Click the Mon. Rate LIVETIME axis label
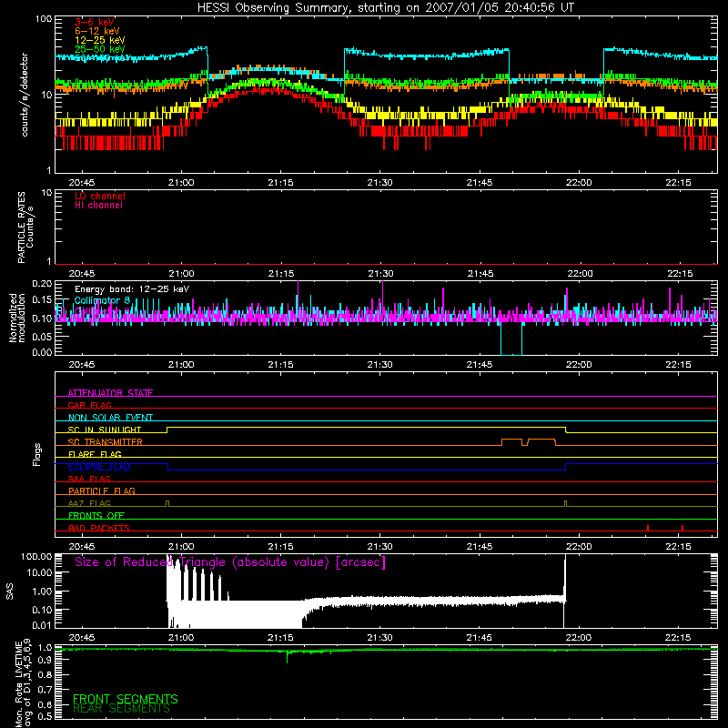This screenshot has width=728, height=728. coord(24,683)
